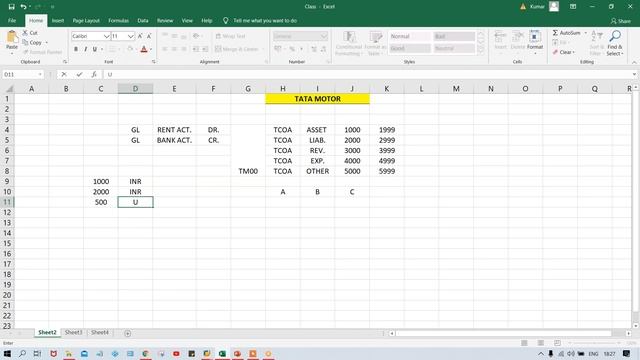Click Tell me what you want to do
Image resolution: width=640 pixels, height=360 pixels.
(264, 20)
